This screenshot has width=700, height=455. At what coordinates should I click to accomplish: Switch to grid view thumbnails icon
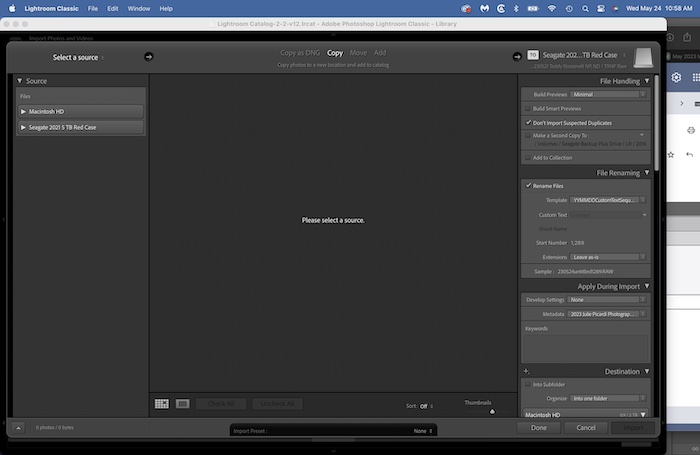162,404
